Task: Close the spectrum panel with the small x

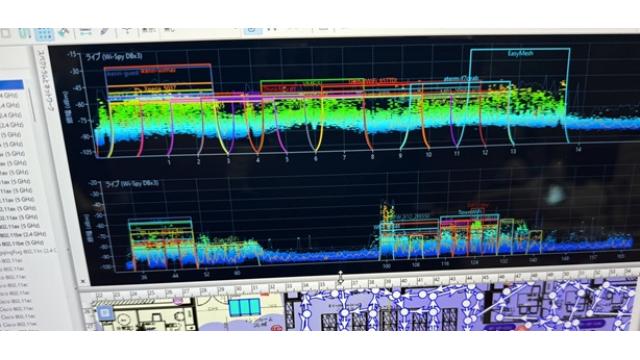Action: (83, 282)
